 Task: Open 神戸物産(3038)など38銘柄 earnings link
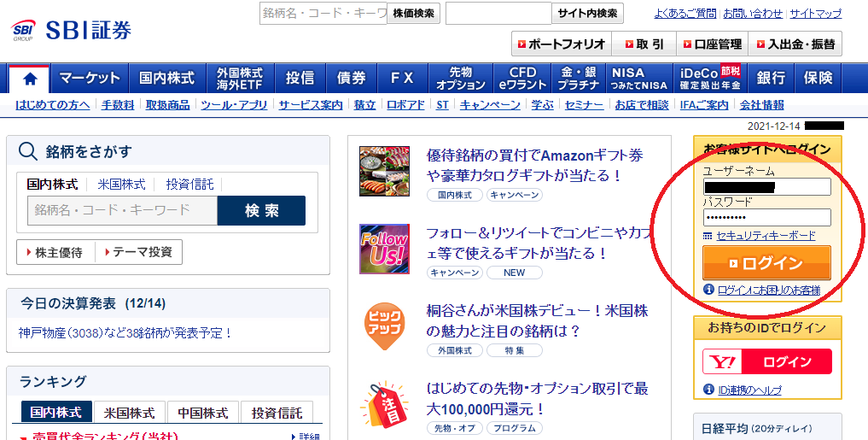125,333
